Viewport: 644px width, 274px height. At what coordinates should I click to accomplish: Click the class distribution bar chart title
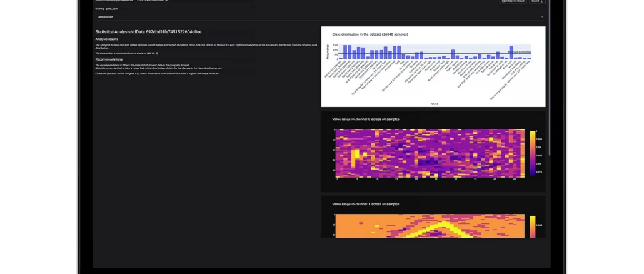(x=371, y=34)
